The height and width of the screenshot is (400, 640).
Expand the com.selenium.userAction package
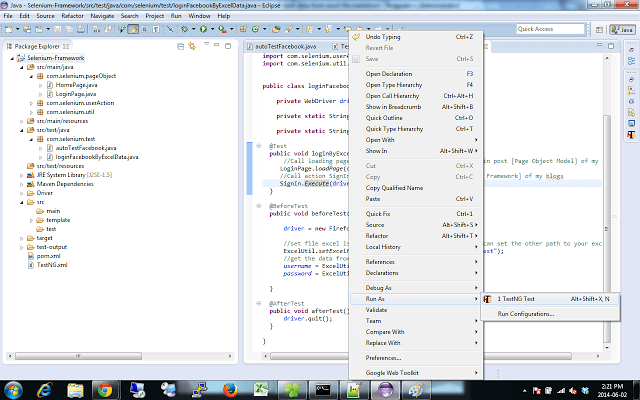(31, 103)
